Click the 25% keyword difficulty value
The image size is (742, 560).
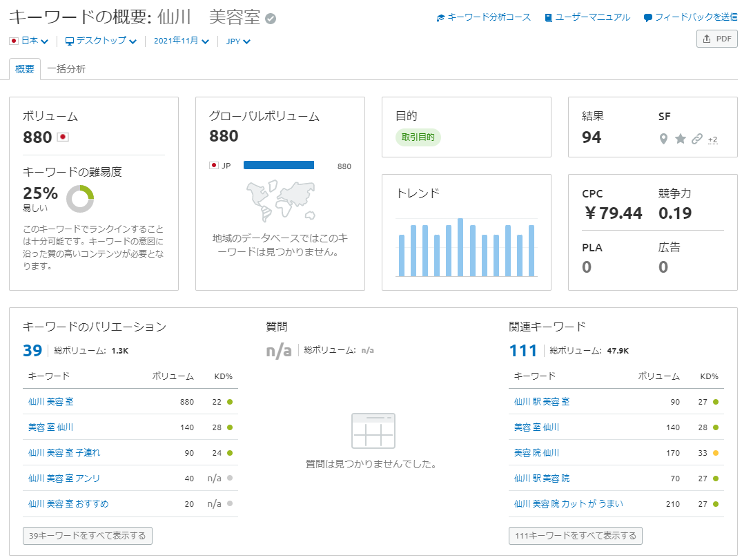(x=40, y=193)
